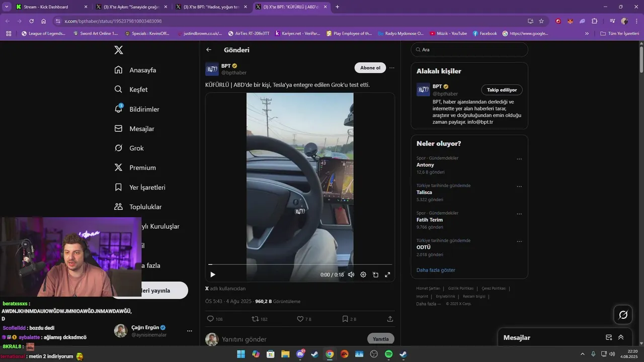The image size is (644, 362).
Task: Open Spotify from taskbar
Action: tap(388, 354)
